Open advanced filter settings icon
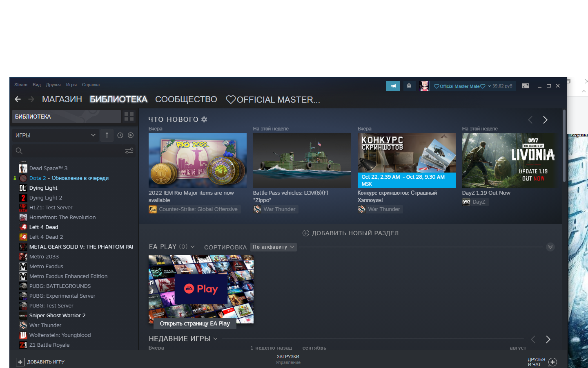The width and height of the screenshot is (588, 368). [x=129, y=151]
